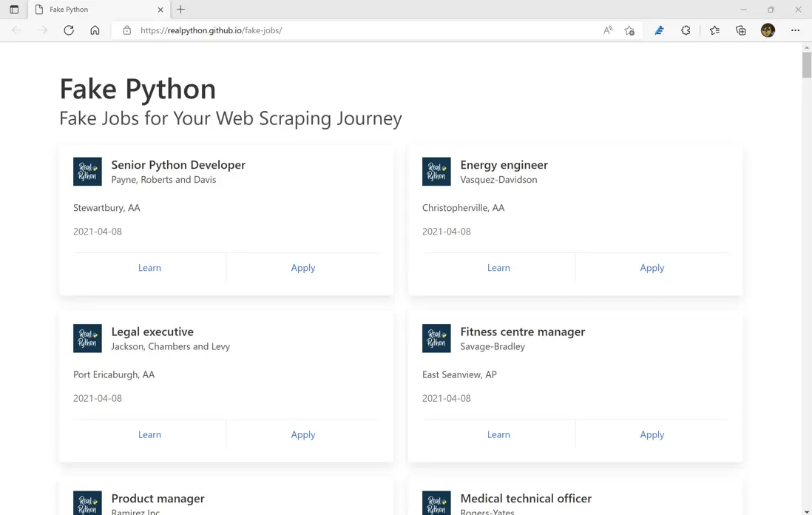
Task: Apply to the Energy engineer job
Action: pyautogui.click(x=652, y=268)
